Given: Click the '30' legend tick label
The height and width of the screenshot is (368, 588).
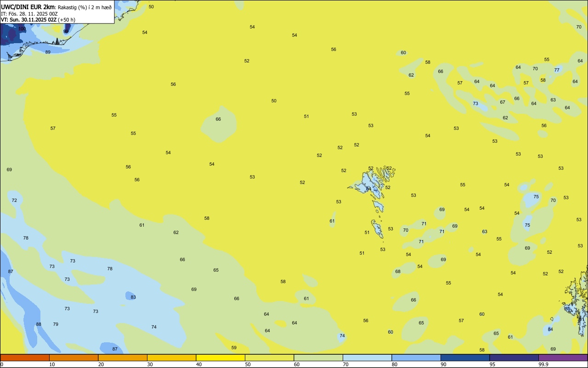Looking at the screenshot, I should [x=150, y=364].
